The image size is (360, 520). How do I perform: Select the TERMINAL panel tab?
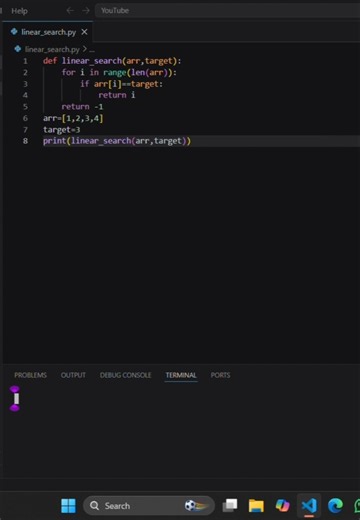[181, 375]
